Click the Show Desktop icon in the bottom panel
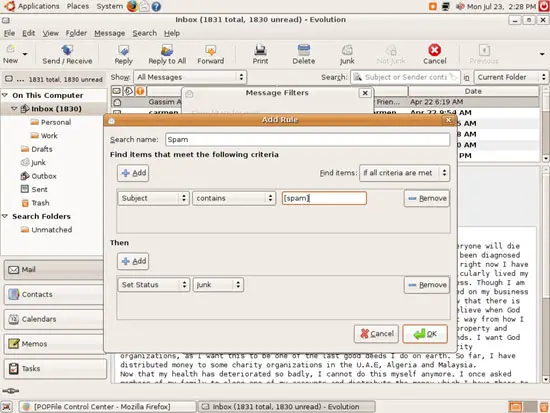The height and width of the screenshot is (413, 550). pyautogui.click(x=7, y=407)
